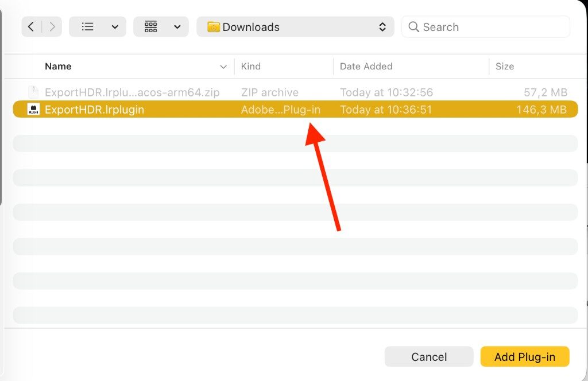The height and width of the screenshot is (381, 588).
Task: Click 'Today at 10:36:51' date cell
Action: [x=386, y=110]
